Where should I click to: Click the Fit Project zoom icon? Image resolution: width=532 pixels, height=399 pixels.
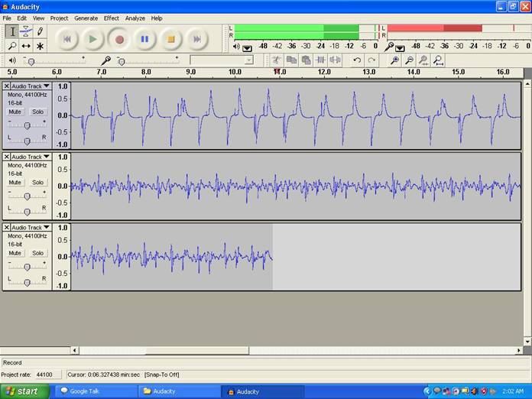coord(438,60)
